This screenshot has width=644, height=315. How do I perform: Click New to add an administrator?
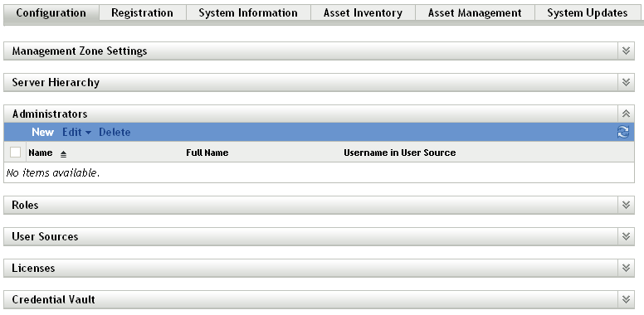coord(42,132)
